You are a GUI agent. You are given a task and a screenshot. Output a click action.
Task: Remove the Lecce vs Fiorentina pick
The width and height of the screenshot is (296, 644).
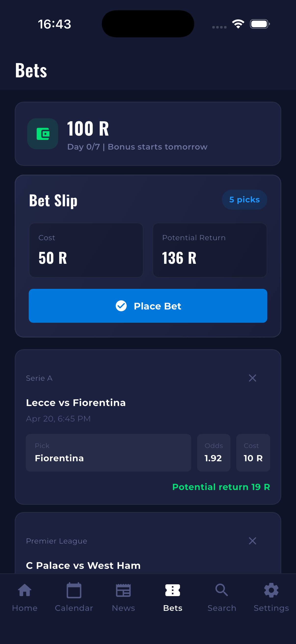[252, 378]
